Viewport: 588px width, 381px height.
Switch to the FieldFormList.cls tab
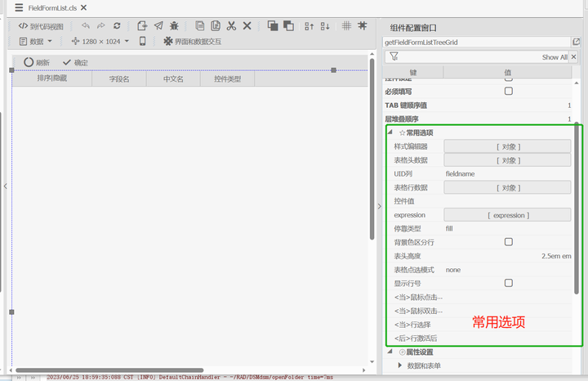tap(52, 8)
